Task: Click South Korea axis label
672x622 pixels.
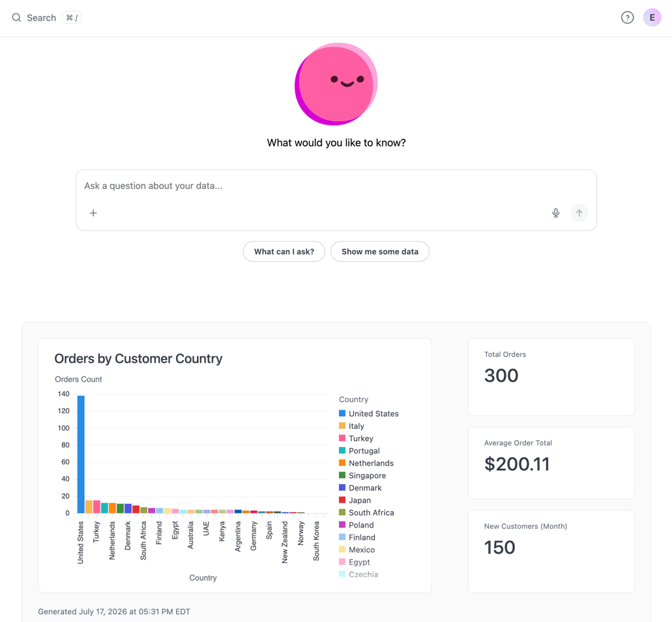Action: (316, 541)
